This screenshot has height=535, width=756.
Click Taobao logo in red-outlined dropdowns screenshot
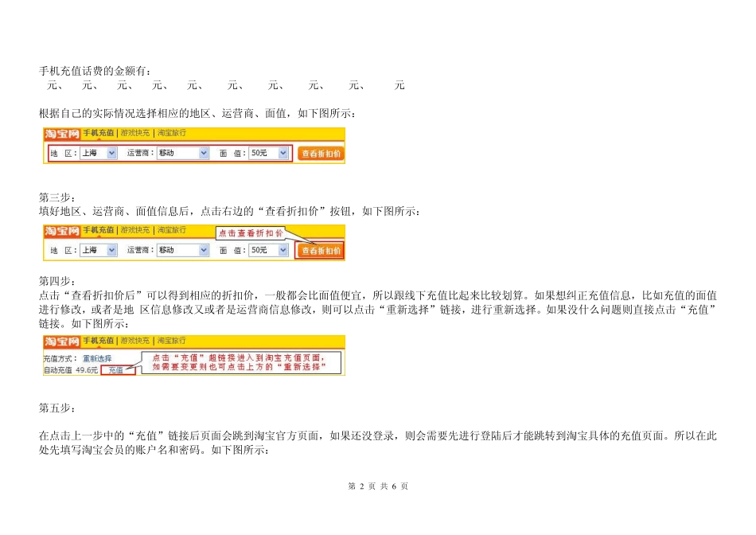coord(62,134)
